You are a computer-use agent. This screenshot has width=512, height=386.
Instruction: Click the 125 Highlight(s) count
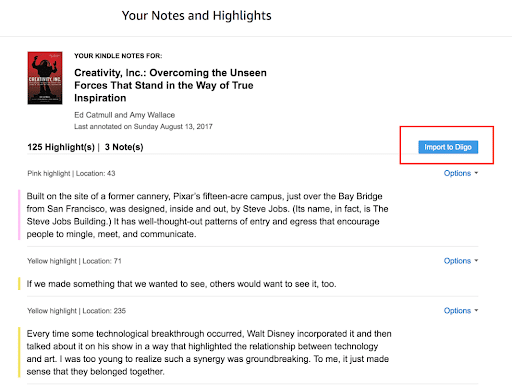click(61, 147)
